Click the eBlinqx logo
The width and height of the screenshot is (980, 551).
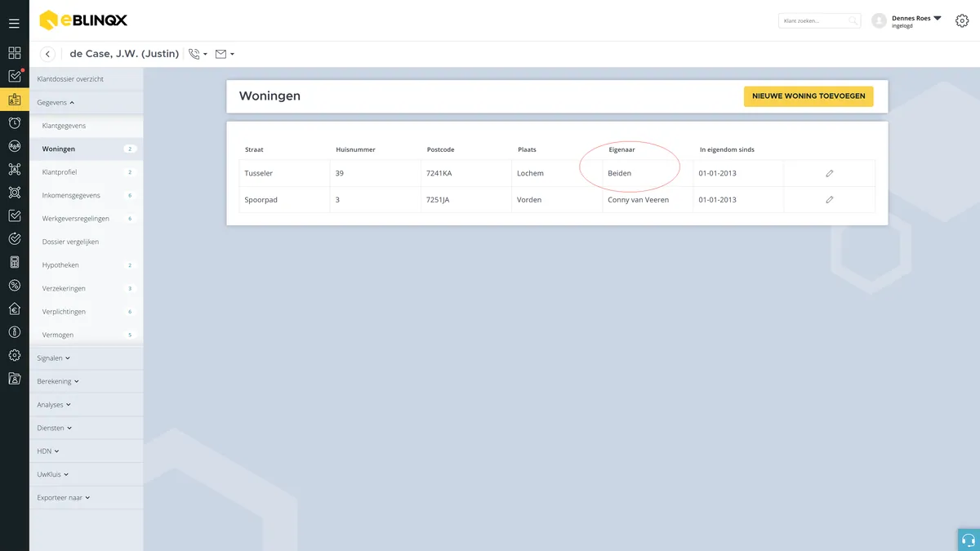(83, 20)
